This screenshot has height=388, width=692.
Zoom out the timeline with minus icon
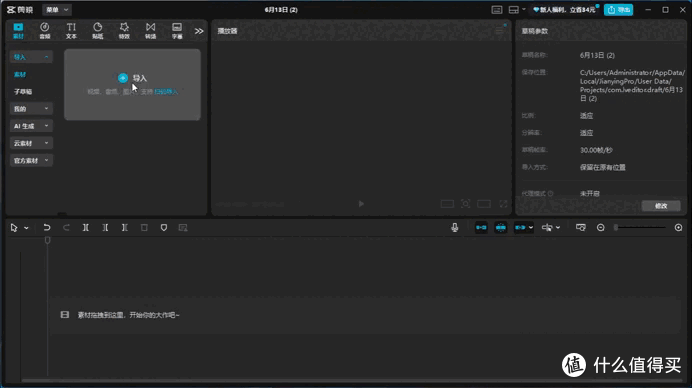point(600,227)
